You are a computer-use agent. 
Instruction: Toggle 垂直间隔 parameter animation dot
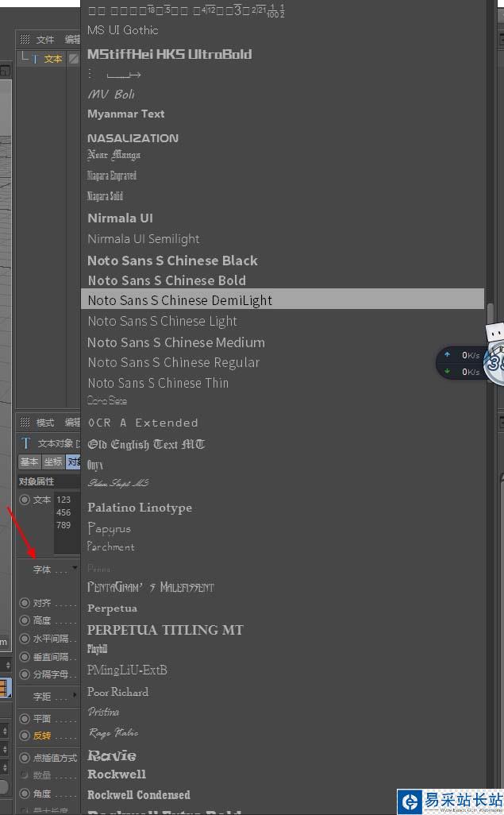tap(25, 656)
